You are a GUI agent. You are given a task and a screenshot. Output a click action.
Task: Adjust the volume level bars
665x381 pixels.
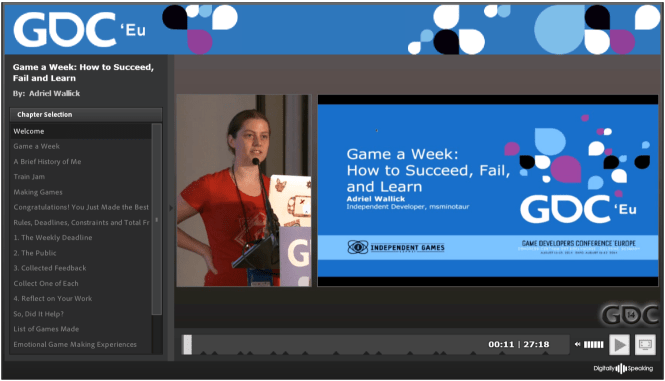[593, 345]
